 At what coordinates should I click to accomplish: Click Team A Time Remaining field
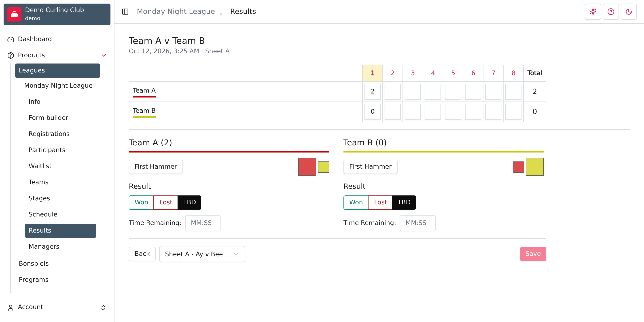(x=203, y=223)
